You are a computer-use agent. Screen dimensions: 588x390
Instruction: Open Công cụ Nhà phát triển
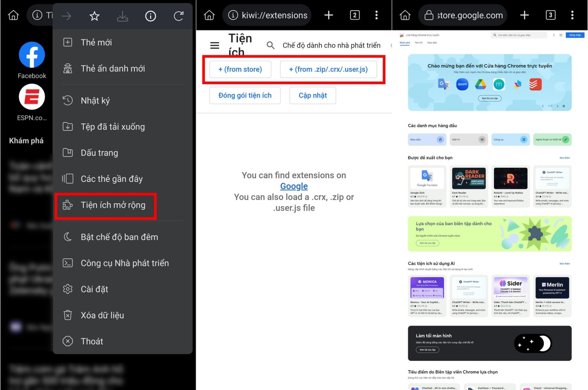(123, 263)
